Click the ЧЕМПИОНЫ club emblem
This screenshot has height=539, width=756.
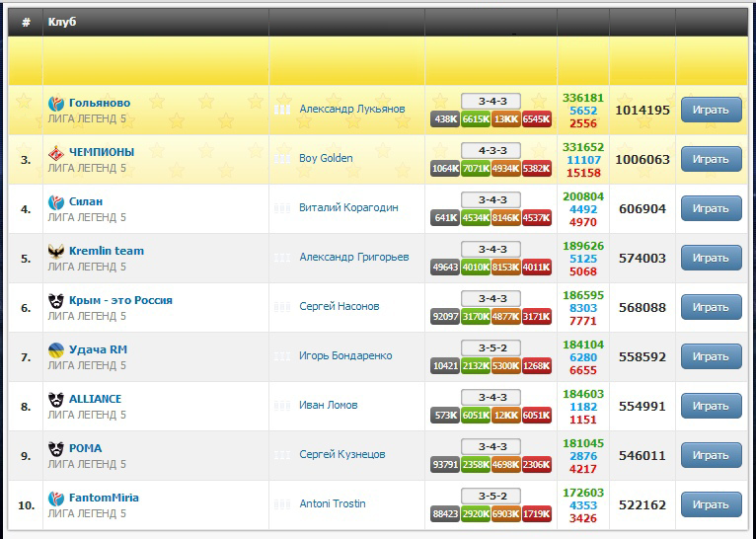(x=56, y=152)
